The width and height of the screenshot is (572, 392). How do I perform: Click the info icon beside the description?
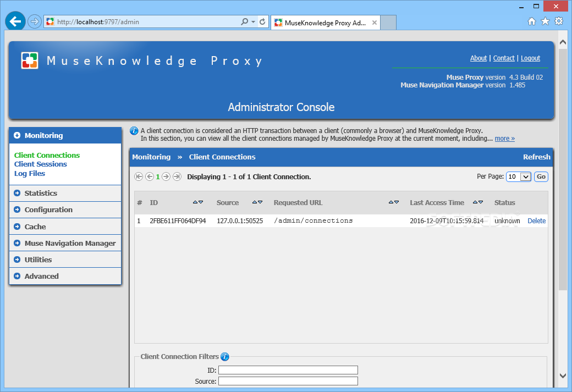134,130
